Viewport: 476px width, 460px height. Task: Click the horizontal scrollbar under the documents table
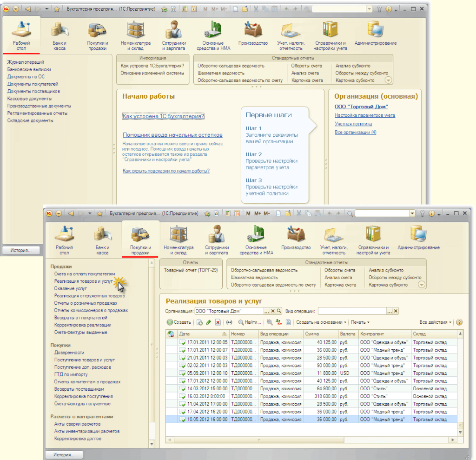[x=259, y=440]
